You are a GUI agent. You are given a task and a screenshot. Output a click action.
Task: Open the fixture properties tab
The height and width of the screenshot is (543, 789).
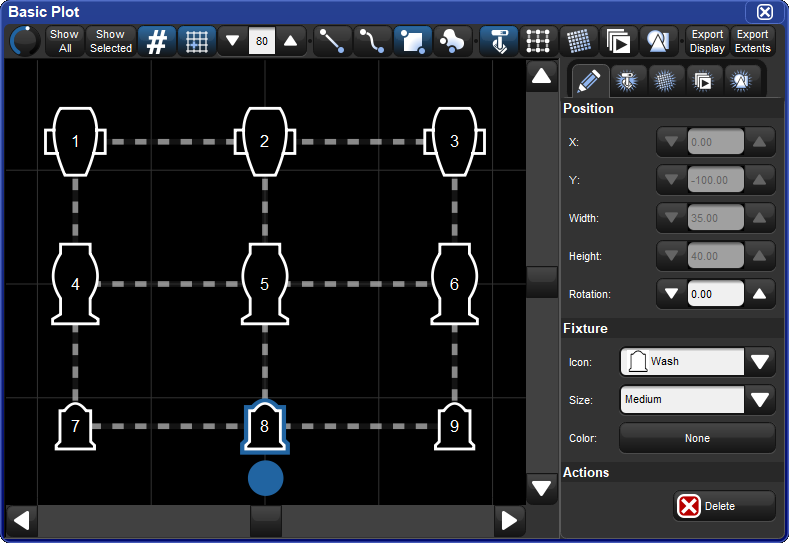click(x=627, y=81)
